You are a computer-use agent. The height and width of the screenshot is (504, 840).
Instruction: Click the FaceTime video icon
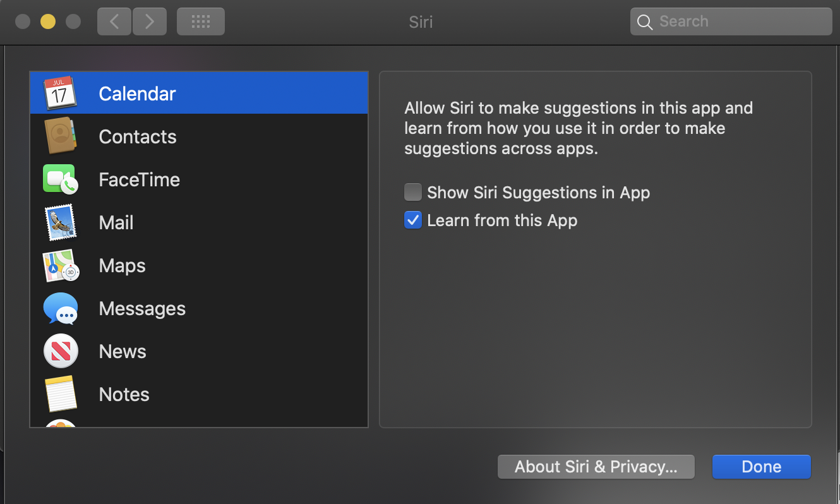60,179
